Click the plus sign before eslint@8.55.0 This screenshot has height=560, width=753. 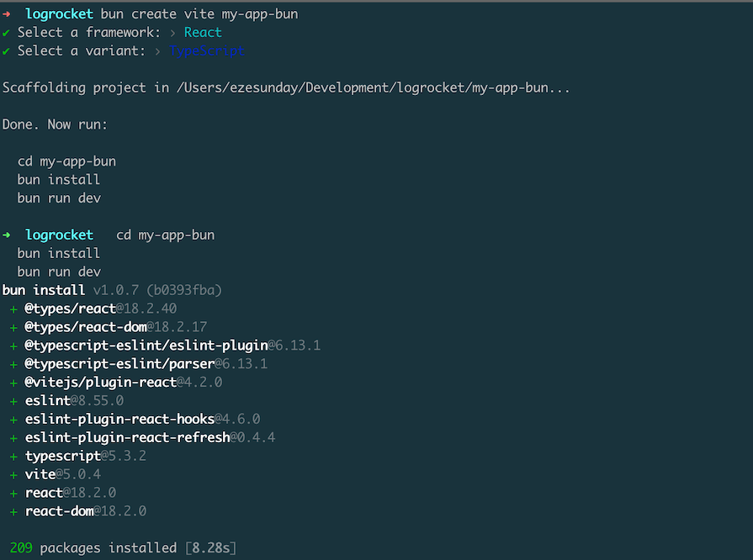point(13,401)
